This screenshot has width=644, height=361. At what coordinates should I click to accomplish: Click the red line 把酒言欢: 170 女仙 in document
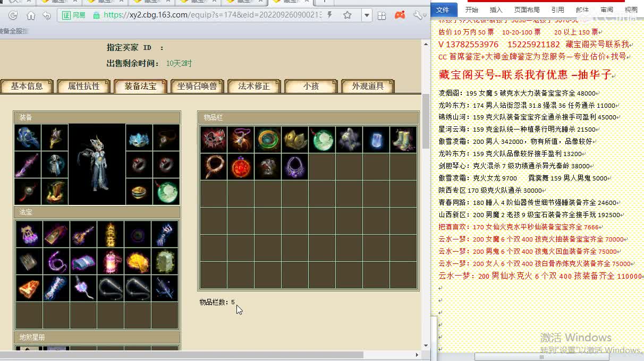(519, 227)
